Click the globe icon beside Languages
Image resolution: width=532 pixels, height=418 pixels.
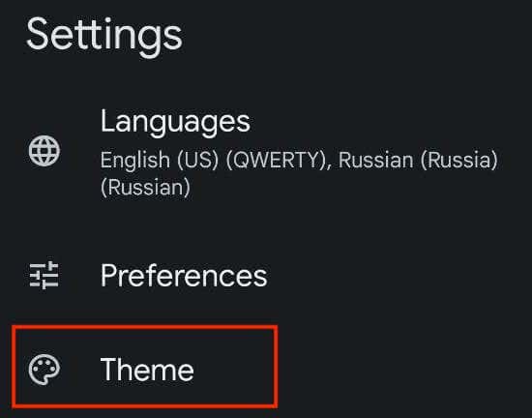coord(44,151)
